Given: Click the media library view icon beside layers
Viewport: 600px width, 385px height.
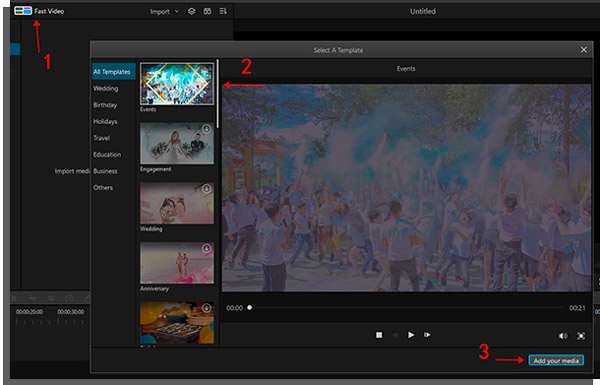Looking at the screenshot, I should pos(207,11).
